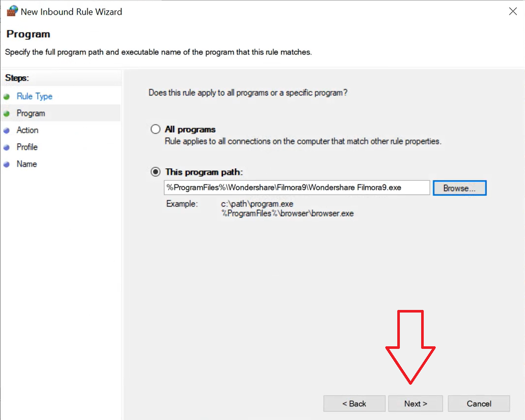This screenshot has width=525, height=420.
Task: Select the Profile step in sidebar
Action: click(27, 147)
